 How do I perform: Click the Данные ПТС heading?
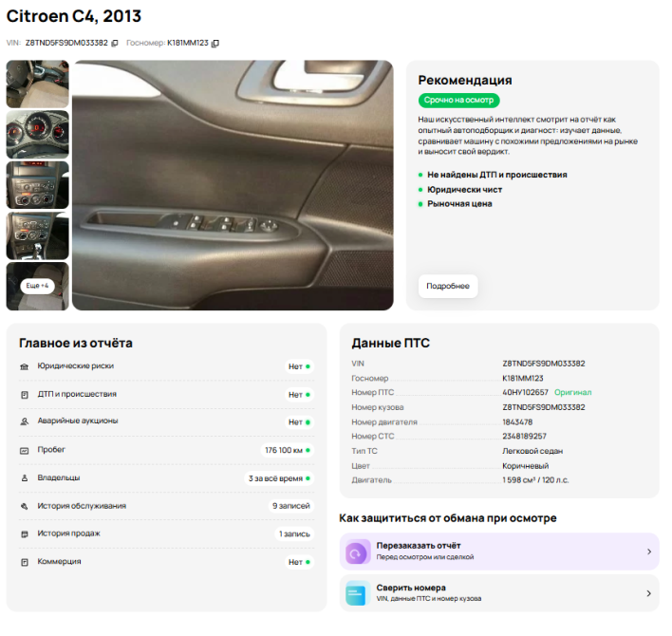(390, 344)
